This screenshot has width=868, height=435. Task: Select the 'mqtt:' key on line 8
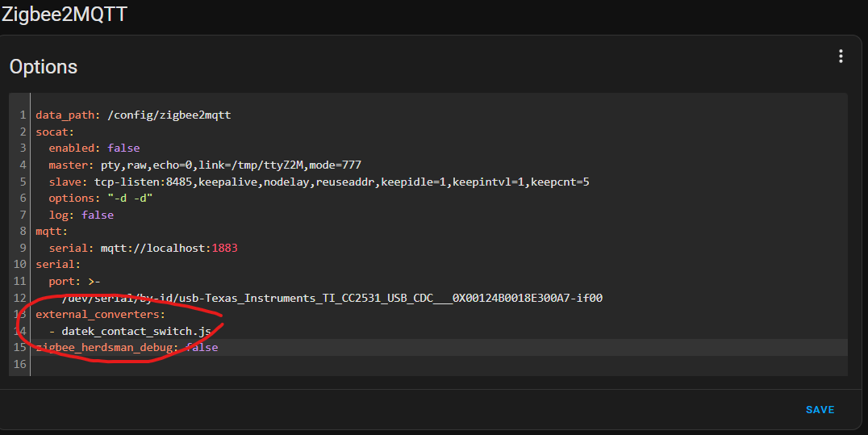[x=52, y=231]
